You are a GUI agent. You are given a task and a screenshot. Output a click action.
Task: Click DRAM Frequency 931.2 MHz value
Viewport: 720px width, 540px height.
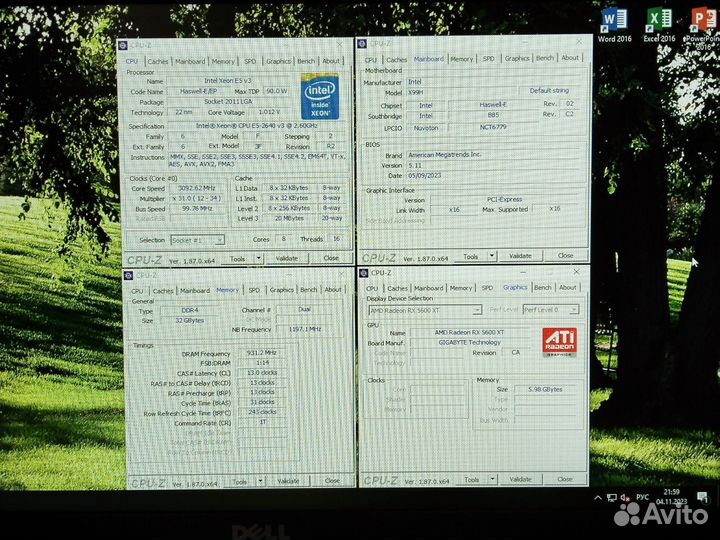click(262, 353)
